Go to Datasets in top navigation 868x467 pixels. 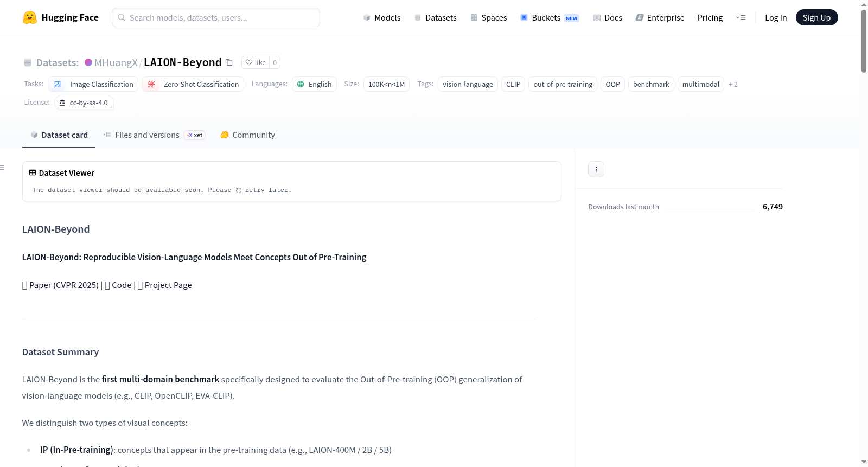pyautogui.click(x=436, y=17)
